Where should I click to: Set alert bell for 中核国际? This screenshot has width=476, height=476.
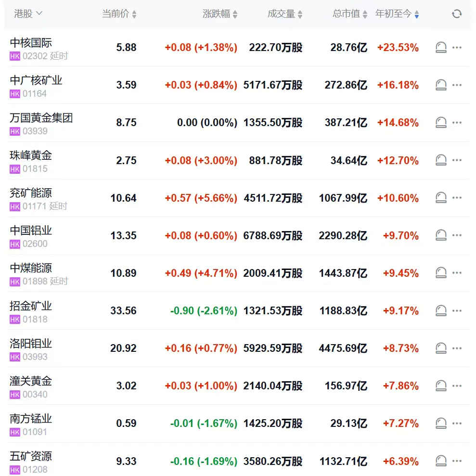tap(441, 47)
